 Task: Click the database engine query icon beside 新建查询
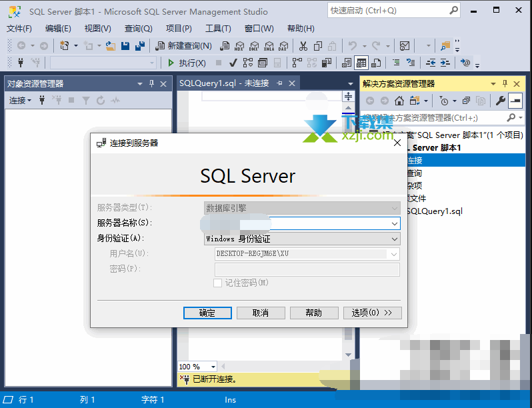[x=225, y=46]
